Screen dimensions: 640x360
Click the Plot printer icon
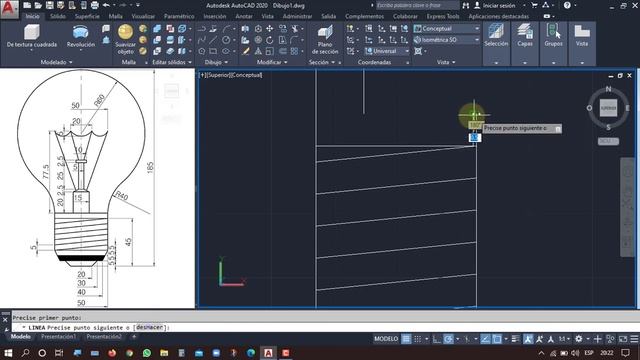coord(94,5)
